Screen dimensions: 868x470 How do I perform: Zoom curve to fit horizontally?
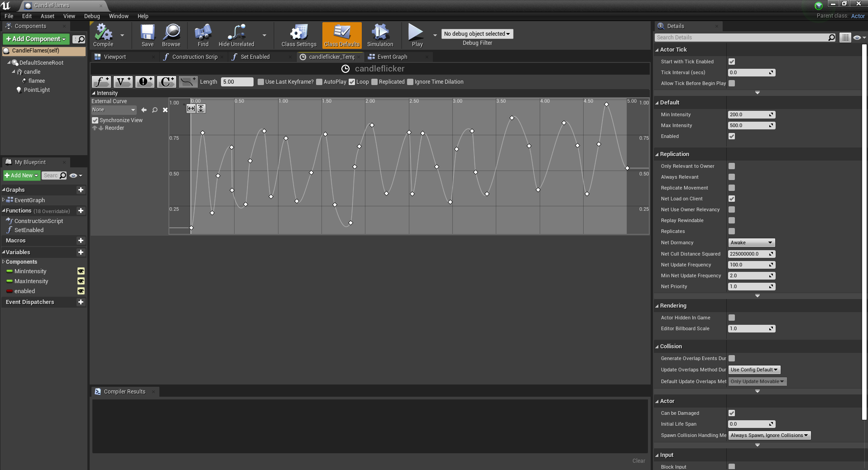[x=191, y=109]
